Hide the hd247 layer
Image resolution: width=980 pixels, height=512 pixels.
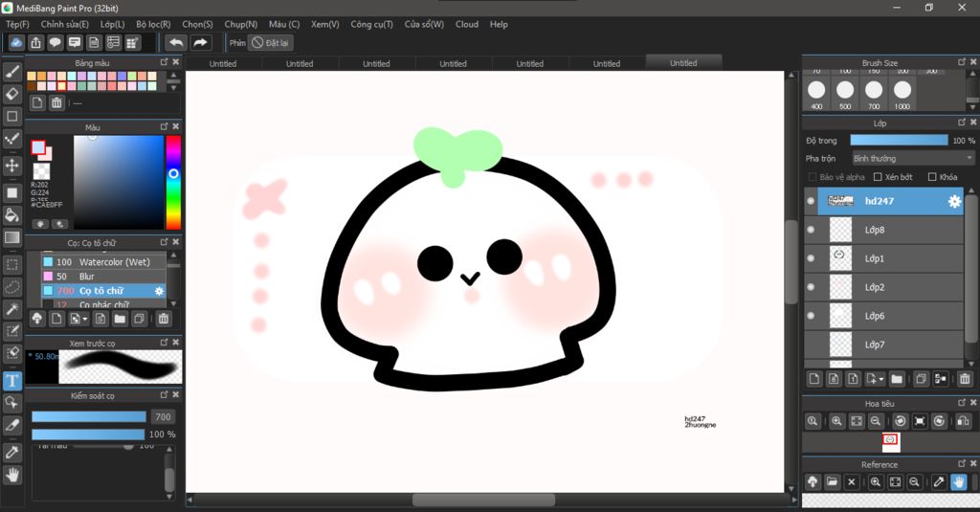point(811,201)
